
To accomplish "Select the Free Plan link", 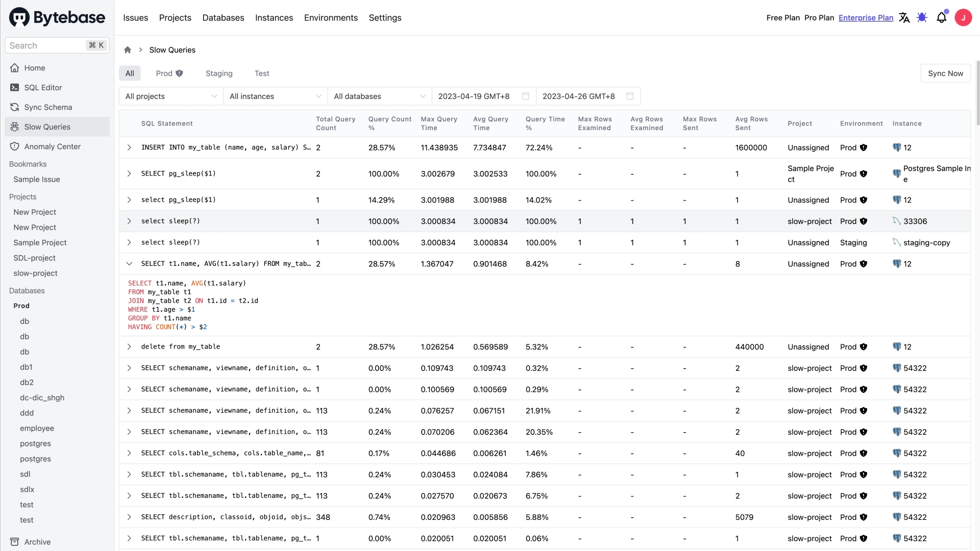I will click(783, 18).
